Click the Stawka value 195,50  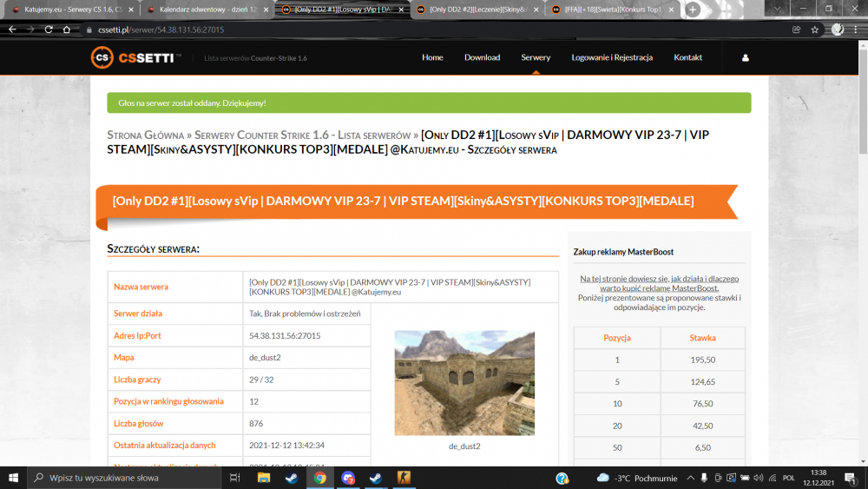pyautogui.click(x=702, y=360)
